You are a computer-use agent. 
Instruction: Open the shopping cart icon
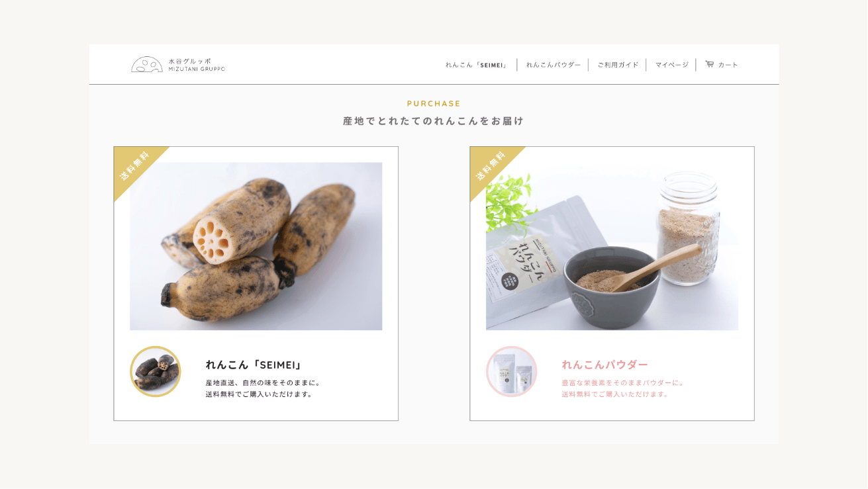[709, 64]
